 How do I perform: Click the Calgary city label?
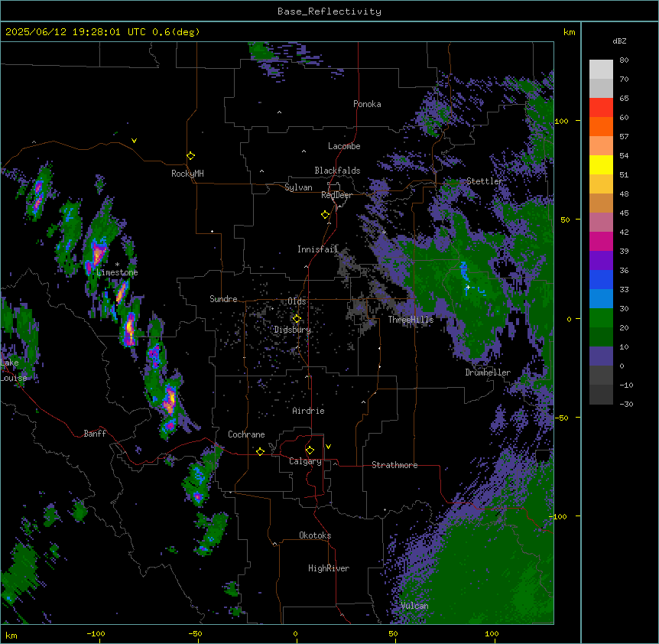[305, 461]
